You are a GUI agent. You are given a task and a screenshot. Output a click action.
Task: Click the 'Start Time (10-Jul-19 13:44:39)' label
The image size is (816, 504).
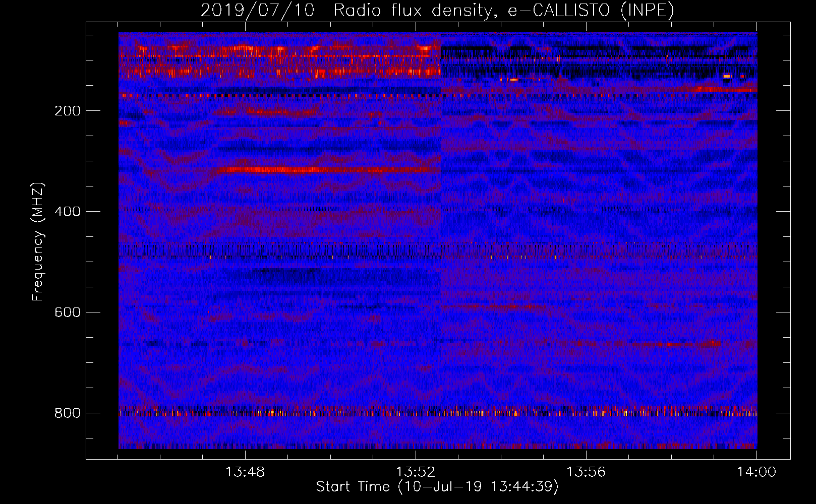437,487
